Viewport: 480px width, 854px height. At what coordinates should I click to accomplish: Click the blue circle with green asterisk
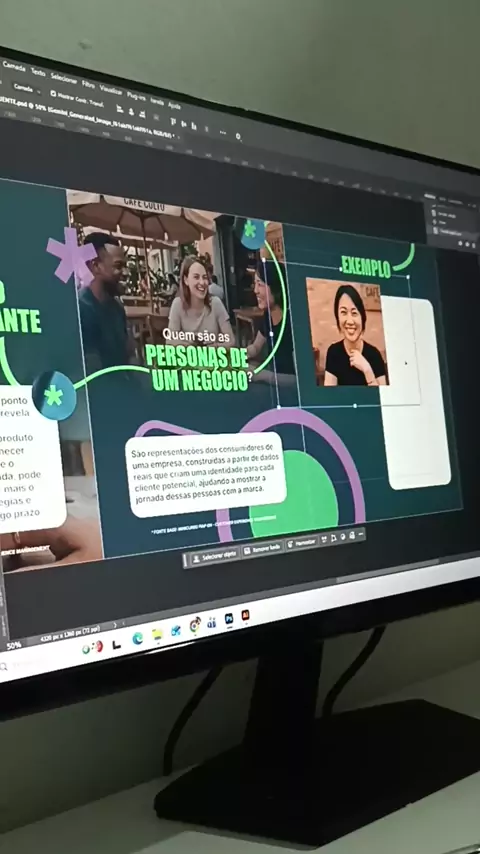click(54, 395)
